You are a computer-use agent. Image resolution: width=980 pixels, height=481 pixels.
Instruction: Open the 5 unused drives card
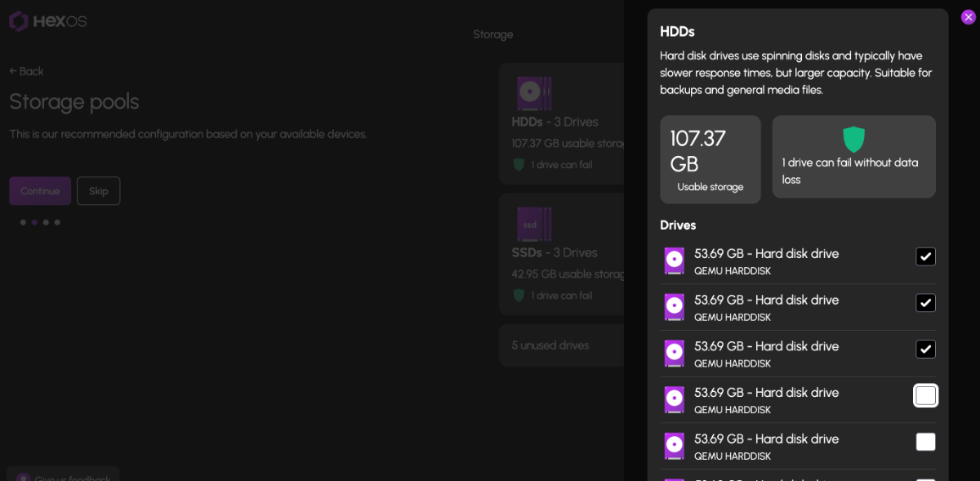tap(562, 345)
